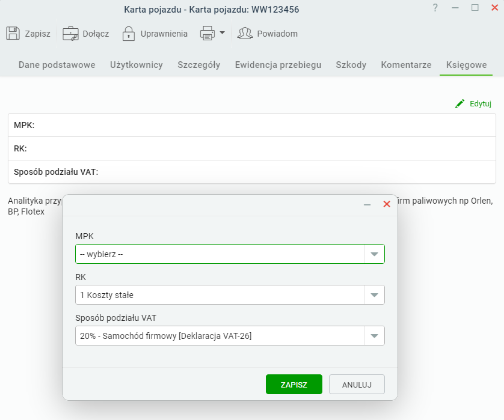Screen dimensions: 504x420
Task: Close the edit dialog with red X
Action: pyautogui.click(x=387, y=204)
